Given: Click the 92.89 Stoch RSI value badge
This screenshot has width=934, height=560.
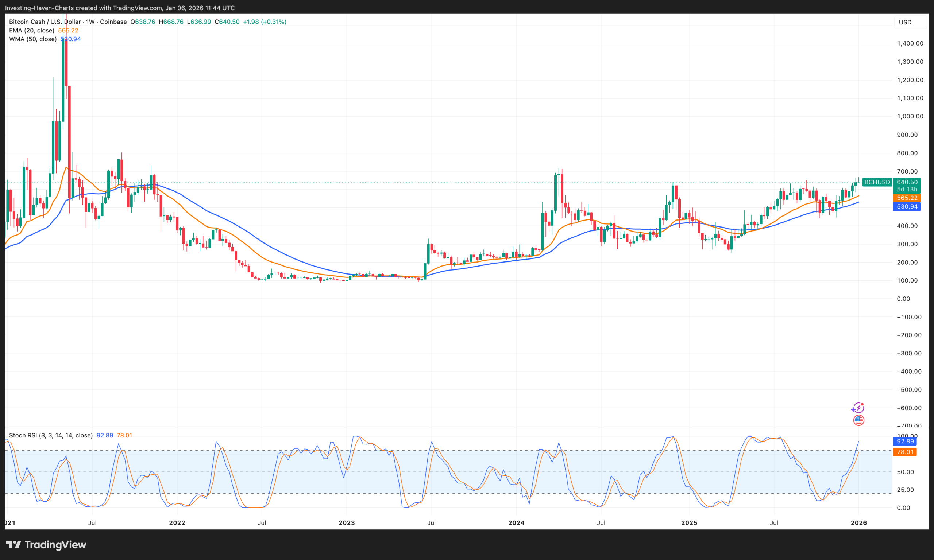Looking at the screenshot, I should pos(905,441).
